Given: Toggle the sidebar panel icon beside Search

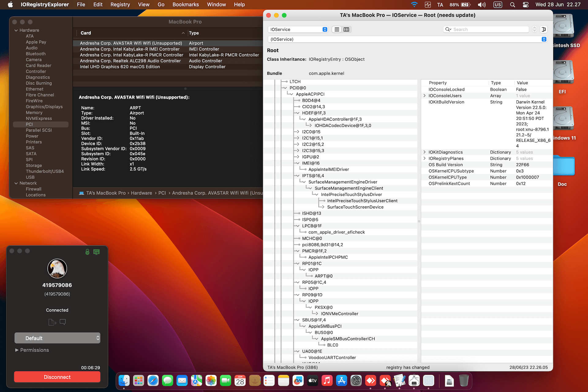Looking at the screenshot, I should 544,29.
